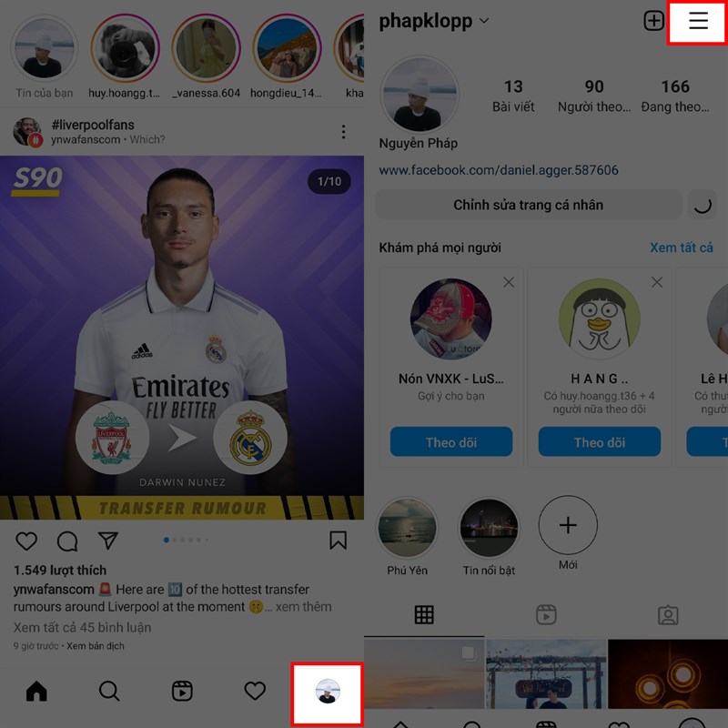Like the Darwin Nunez post heart icon
Viewport: 728px width, 728px height.
click(26, 541)
